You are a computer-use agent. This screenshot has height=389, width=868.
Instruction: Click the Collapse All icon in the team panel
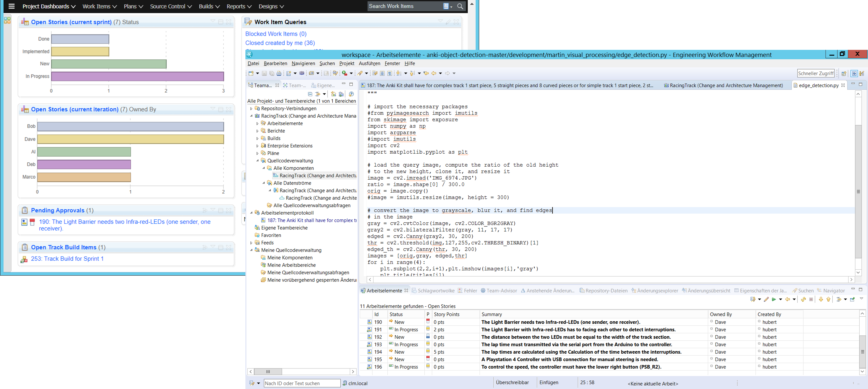coord(310,94)
